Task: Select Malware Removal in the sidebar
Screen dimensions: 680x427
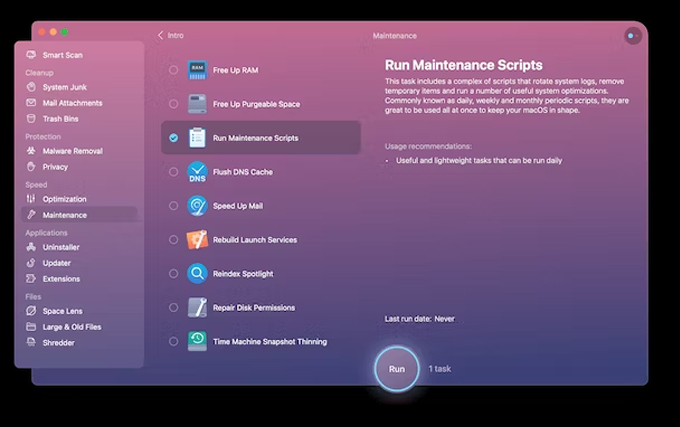Action: tap(71, 151)
